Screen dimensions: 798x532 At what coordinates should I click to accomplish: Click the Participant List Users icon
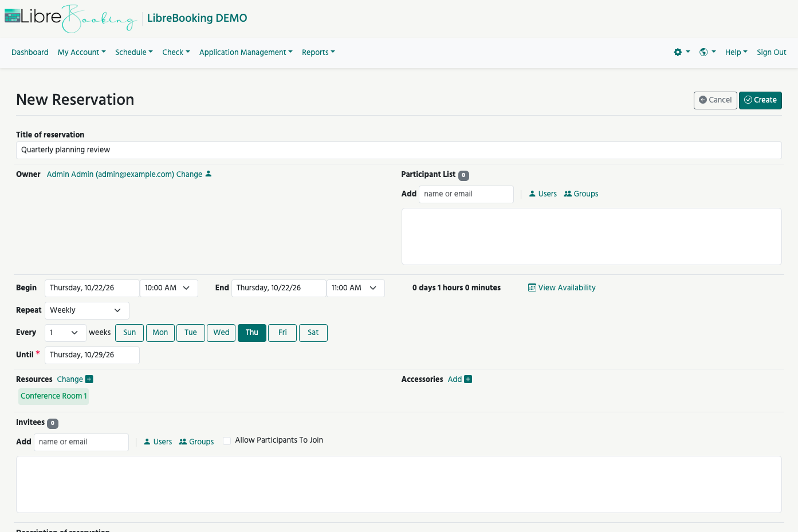coord(532,194)
